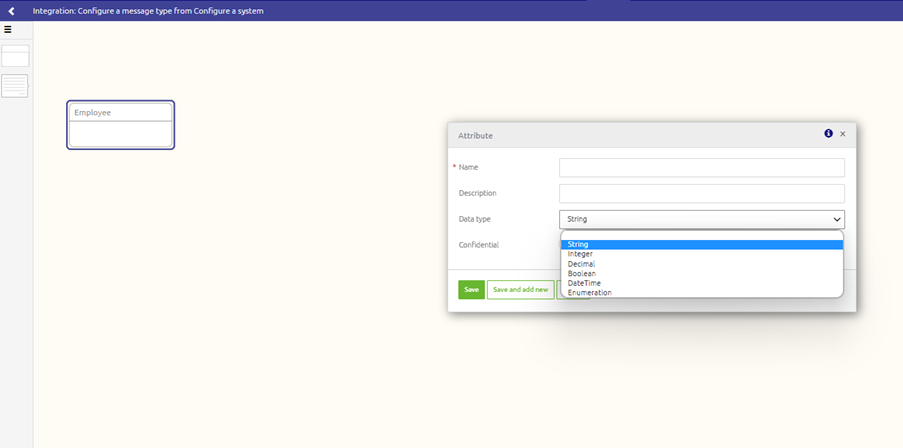Click the Employee entity attribute area

[x=120, y=134]
